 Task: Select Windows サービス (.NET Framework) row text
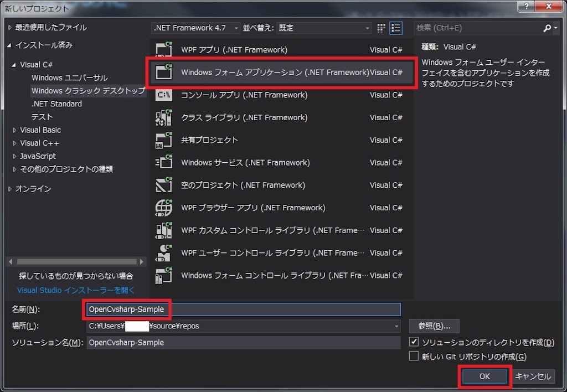pos(245,162)
